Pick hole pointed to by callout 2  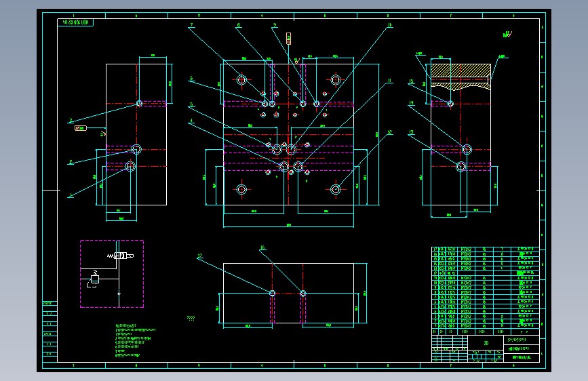click(136, 150)
